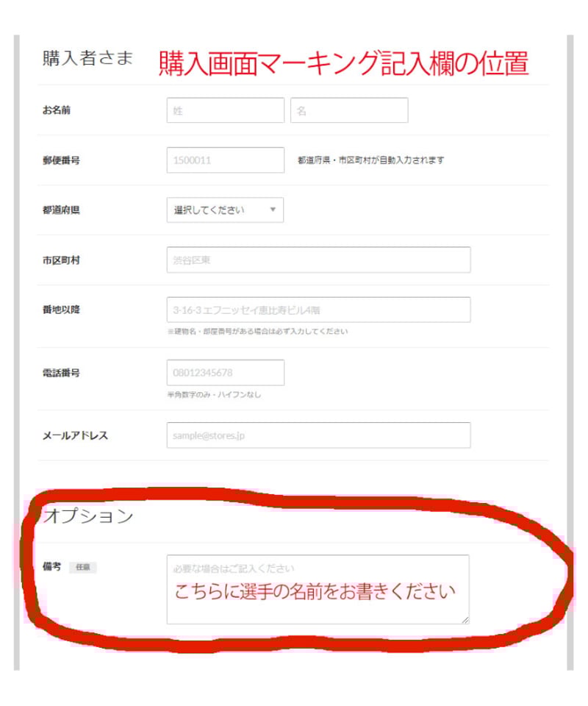
Task: Click the メールアドレス email input field
Action: 318,435
